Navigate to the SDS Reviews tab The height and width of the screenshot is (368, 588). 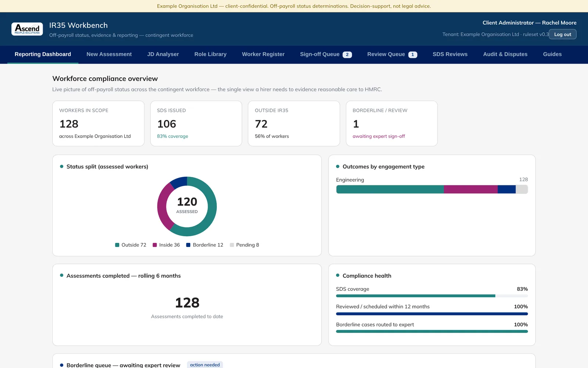click(x=450, y=54)
